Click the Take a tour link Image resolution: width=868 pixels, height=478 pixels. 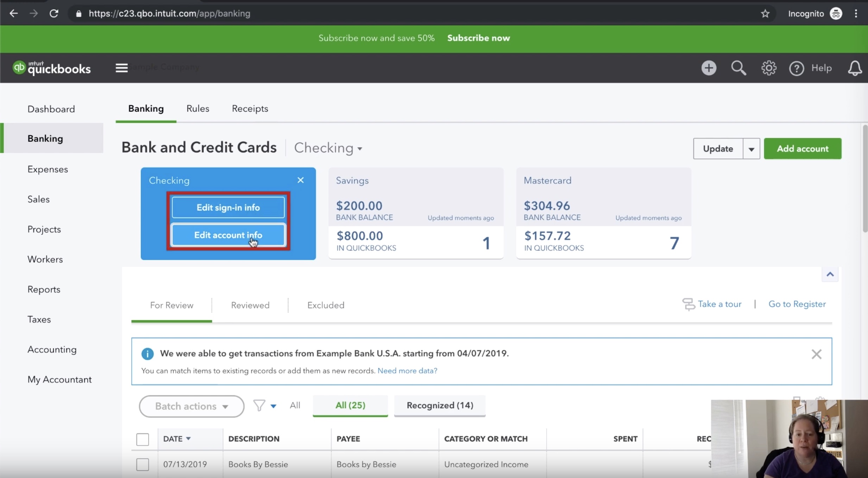click(x=719, y=304)
